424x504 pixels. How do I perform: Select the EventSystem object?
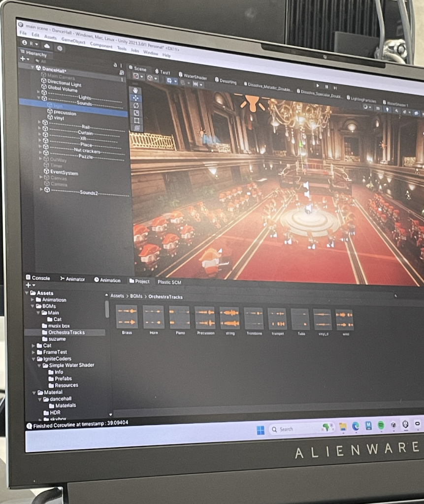[61, 172]
